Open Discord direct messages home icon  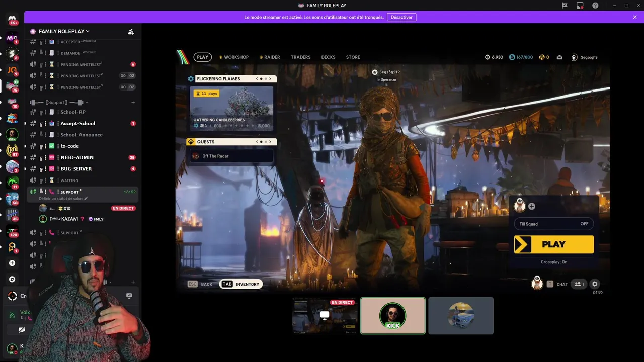pos(12,20)
